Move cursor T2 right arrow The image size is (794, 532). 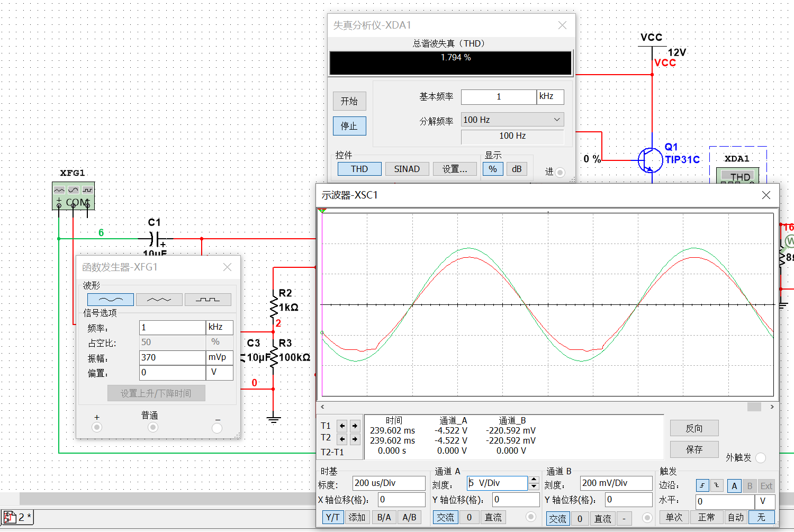[355, 439]
